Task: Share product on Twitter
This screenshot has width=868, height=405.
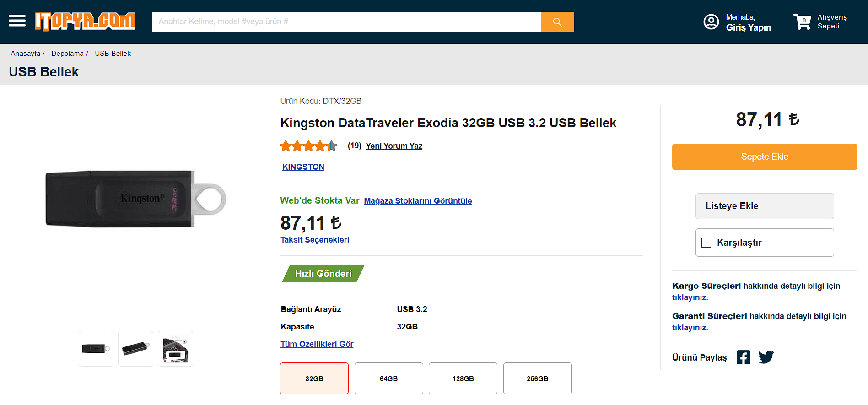Action: (x=766, y=357)
